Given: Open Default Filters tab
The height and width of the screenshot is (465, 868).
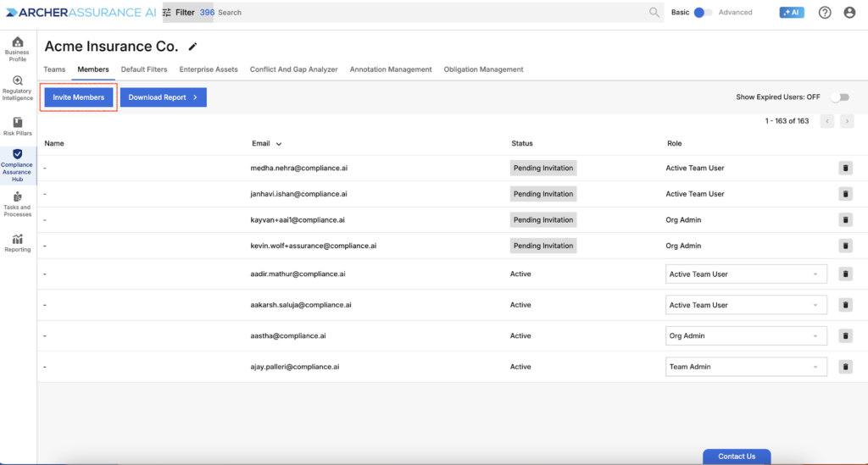Looking at the screenshot, I should (144, 69).
